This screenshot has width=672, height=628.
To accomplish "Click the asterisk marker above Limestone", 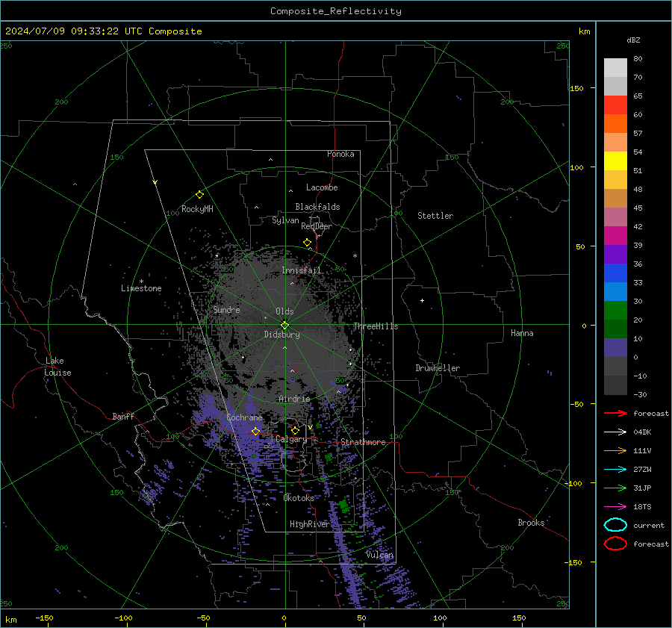I will (141, 282).
